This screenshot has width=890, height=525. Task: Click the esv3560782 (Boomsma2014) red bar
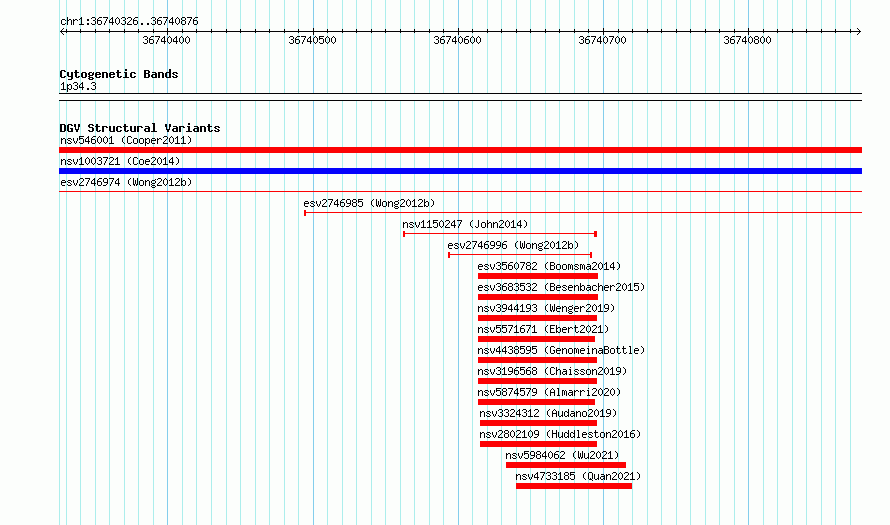point(538,276)
